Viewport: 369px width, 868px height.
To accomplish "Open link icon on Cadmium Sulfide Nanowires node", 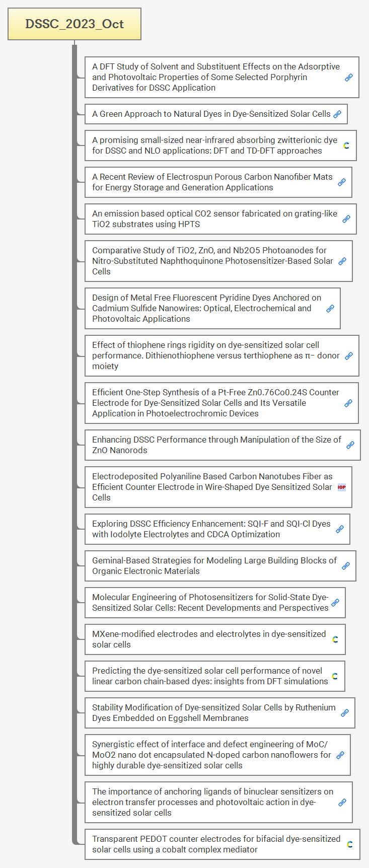I will [x=330, y=309].
